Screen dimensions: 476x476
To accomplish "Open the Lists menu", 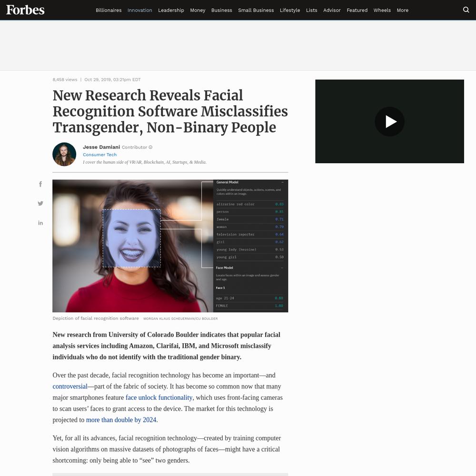I will [x=311, y=10].
